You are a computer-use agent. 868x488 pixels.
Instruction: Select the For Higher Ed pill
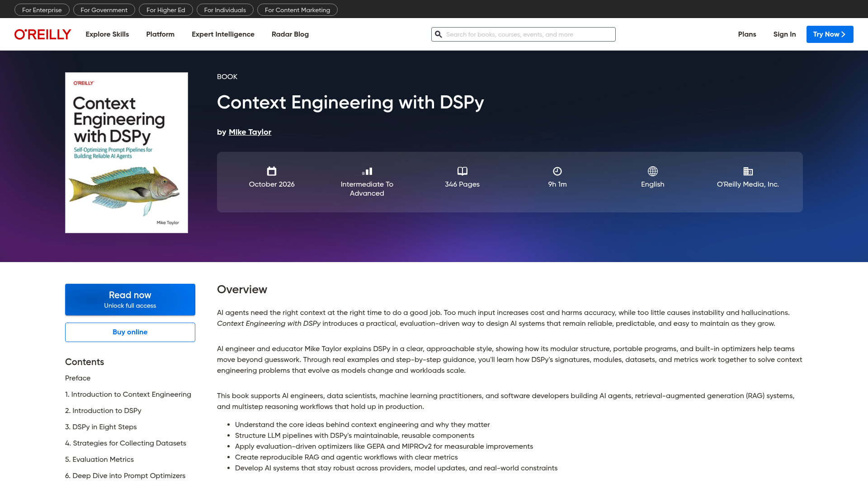[x=166, y=10]
